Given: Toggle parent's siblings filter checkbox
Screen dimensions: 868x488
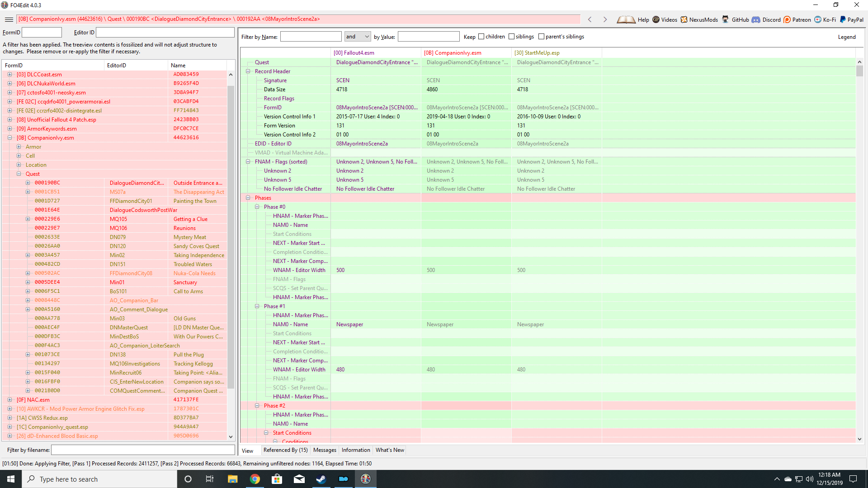Looking at the screenshot, I should 541,36.
